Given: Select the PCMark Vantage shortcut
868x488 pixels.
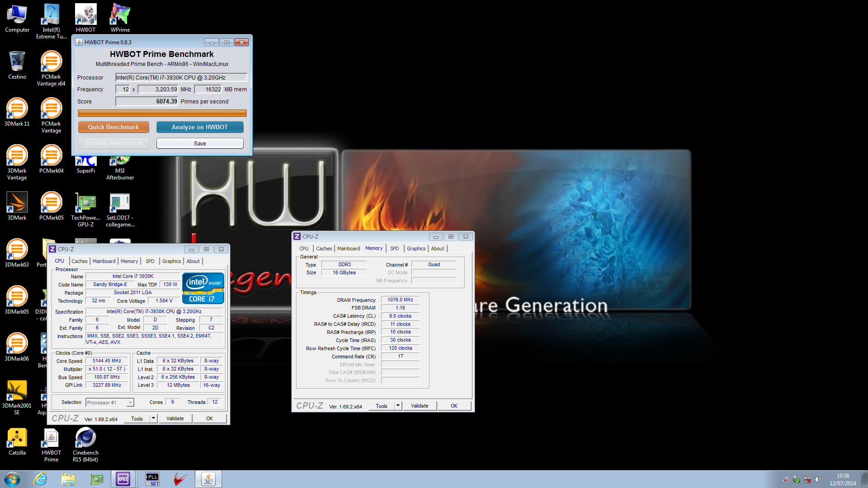Looking at the screenshot, I should pos(51,116).
